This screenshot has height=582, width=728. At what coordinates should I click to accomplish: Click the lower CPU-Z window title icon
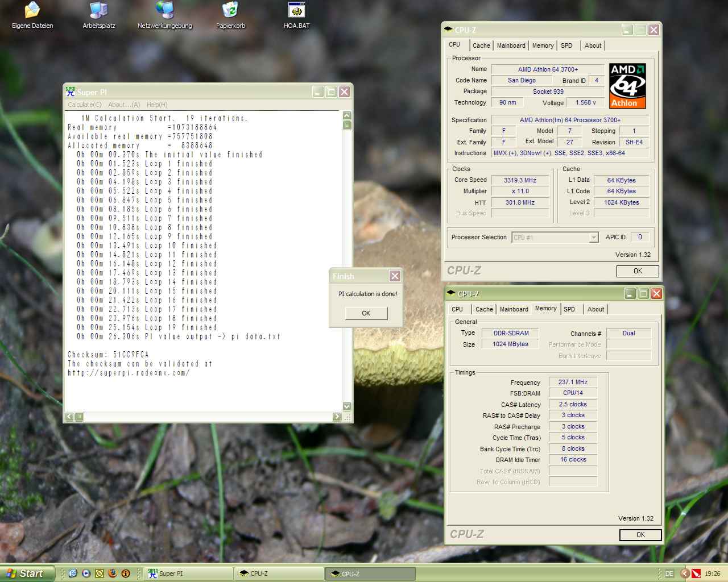point(451,293)
